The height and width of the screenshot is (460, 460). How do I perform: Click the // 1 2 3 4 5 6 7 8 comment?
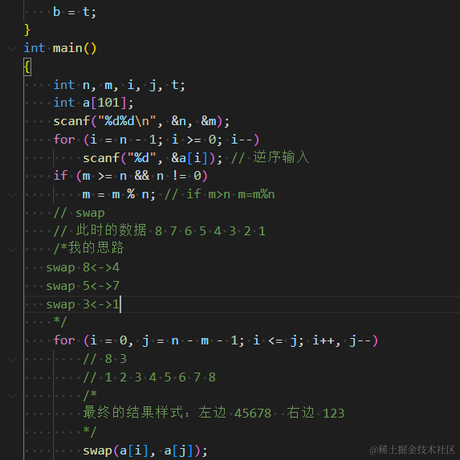pyautogui.click(x=149, y=378)
